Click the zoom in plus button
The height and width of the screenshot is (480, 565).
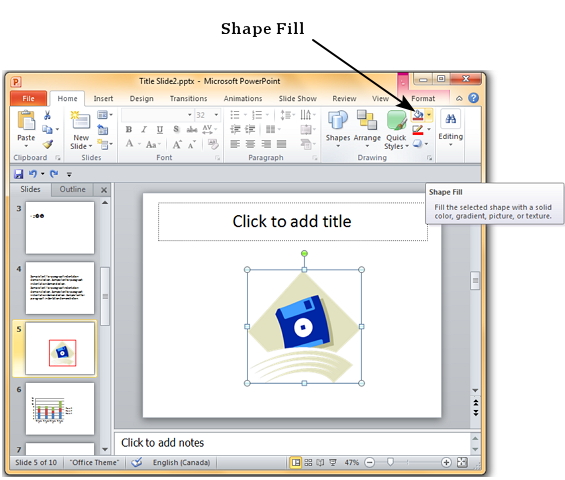tap(446, 462)
